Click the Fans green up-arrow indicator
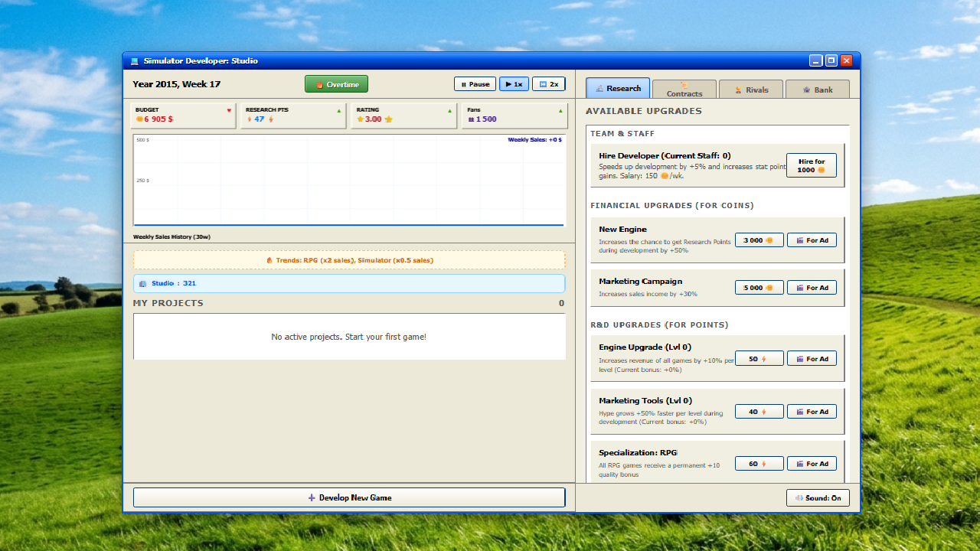980x551 pixels. tap(560, 110)
